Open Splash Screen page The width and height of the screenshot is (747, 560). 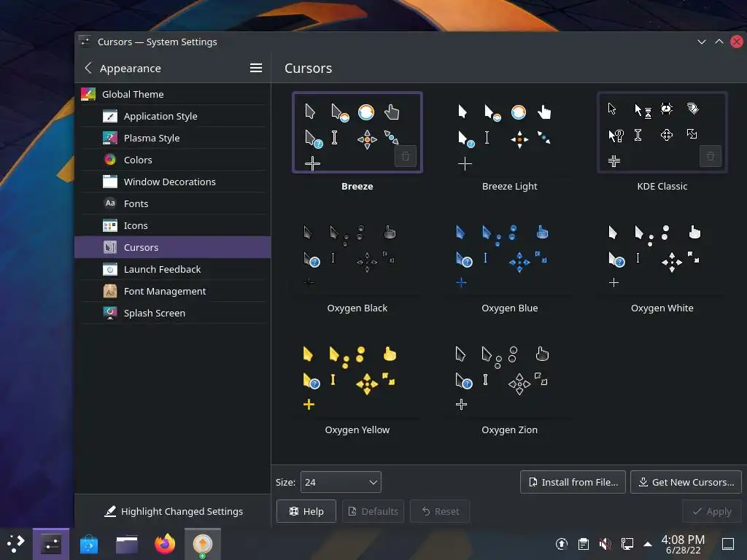coord(172,313)
